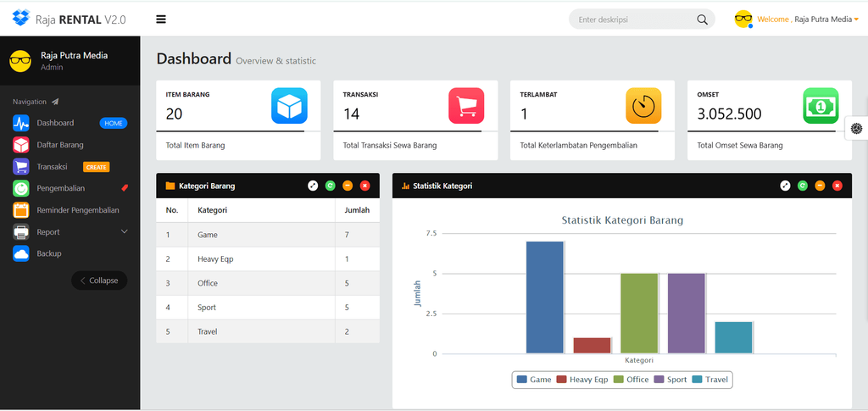Click the Kategori Barang folder icon
The width and height of the screenshot is (868, 411).
point(170,186)
